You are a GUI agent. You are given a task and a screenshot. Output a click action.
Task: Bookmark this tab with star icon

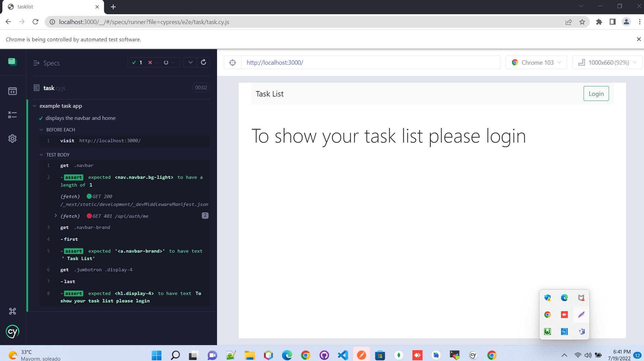[582, 22]
